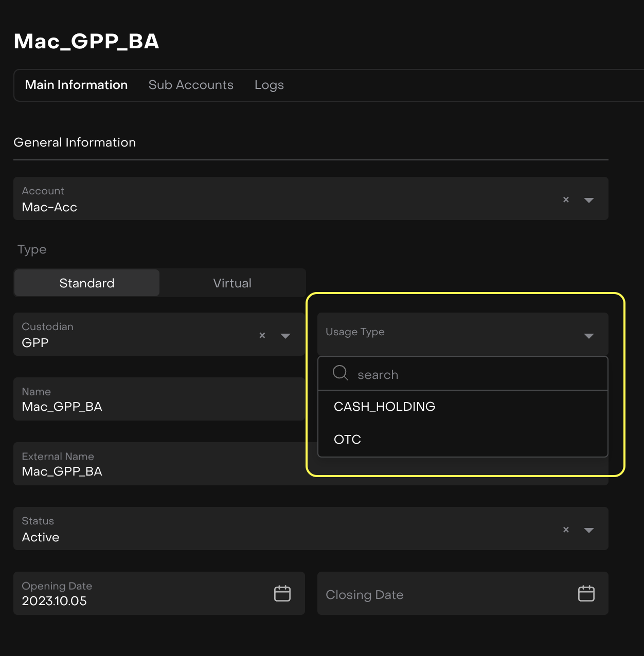Image resolution: width=644 pixels, height=656 pixels.
Task: Clear the Active status value
Action: (566, 530)
